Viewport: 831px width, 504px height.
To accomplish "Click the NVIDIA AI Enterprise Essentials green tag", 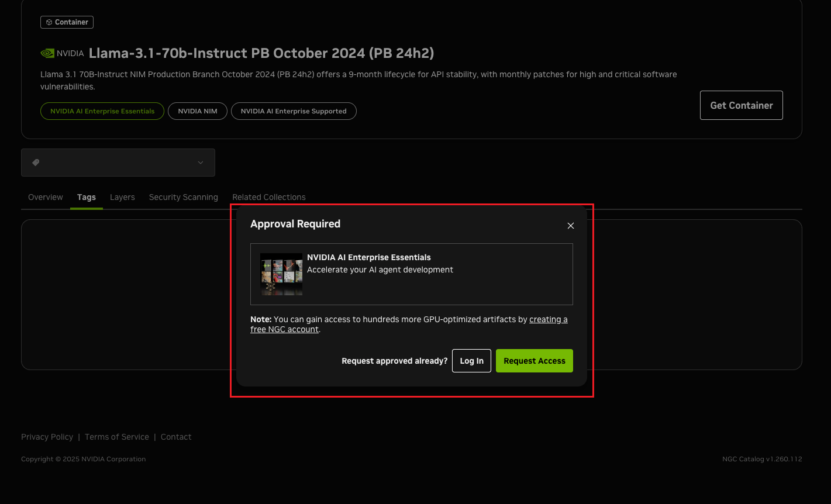I will tap(102, 111).
